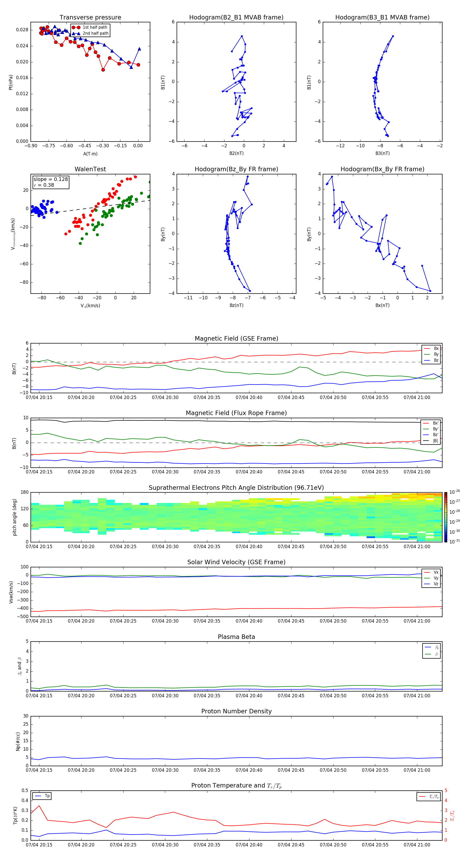
Task: Click the 'Hodogram(Bz_By FR frame)' title
Action: click(x=236, y=169)
